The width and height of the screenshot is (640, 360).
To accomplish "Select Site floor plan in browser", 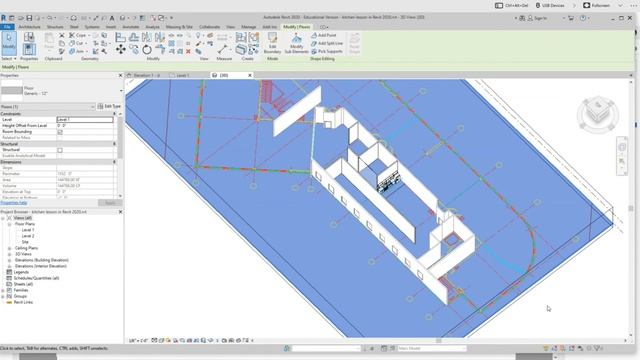I will 25,242.
